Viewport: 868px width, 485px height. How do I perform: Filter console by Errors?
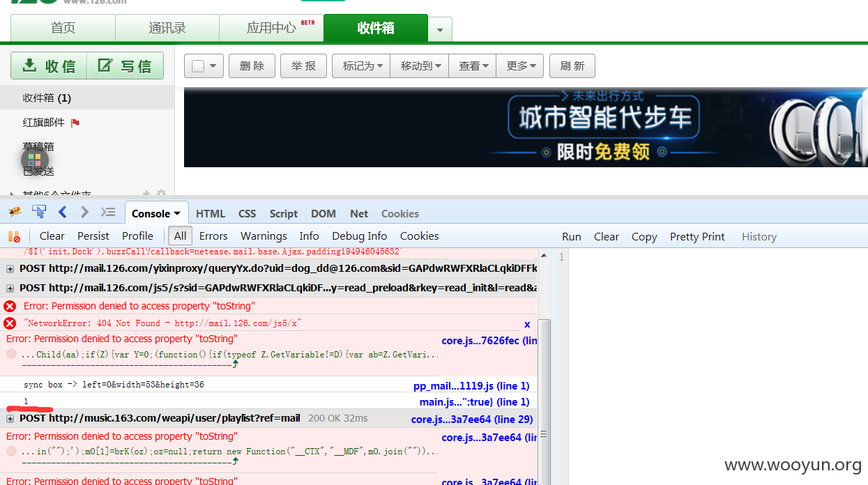click(213, 236)
